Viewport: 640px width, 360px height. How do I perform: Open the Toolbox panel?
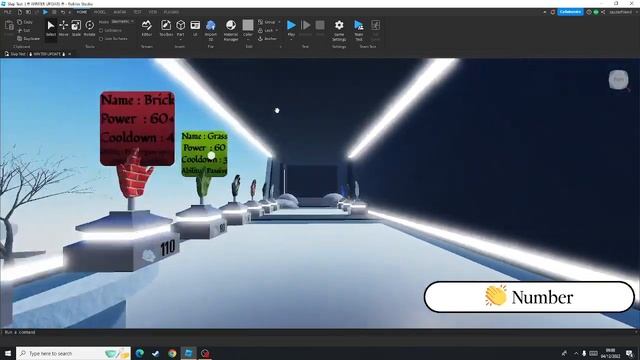coord(166,29)
